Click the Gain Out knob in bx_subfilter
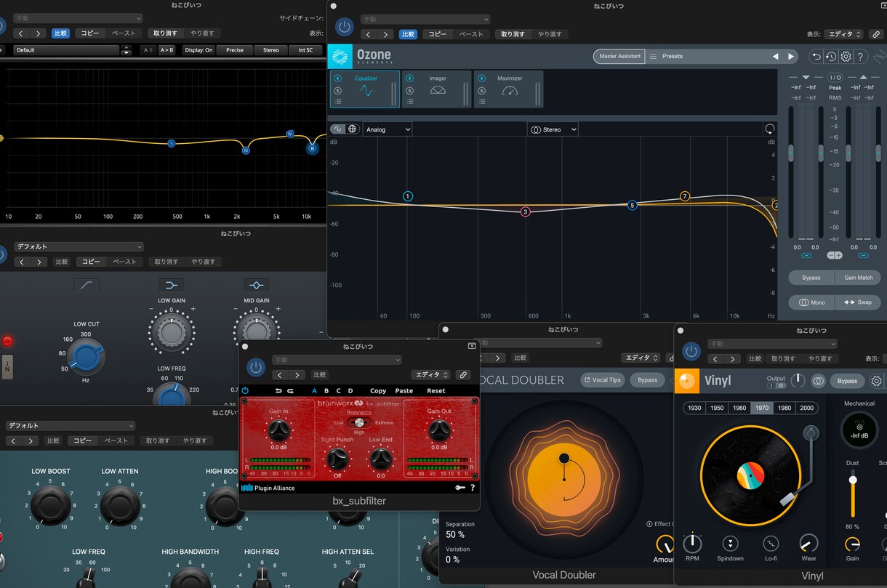Viewport: 887px width, 588px height. tap(439, 431)
